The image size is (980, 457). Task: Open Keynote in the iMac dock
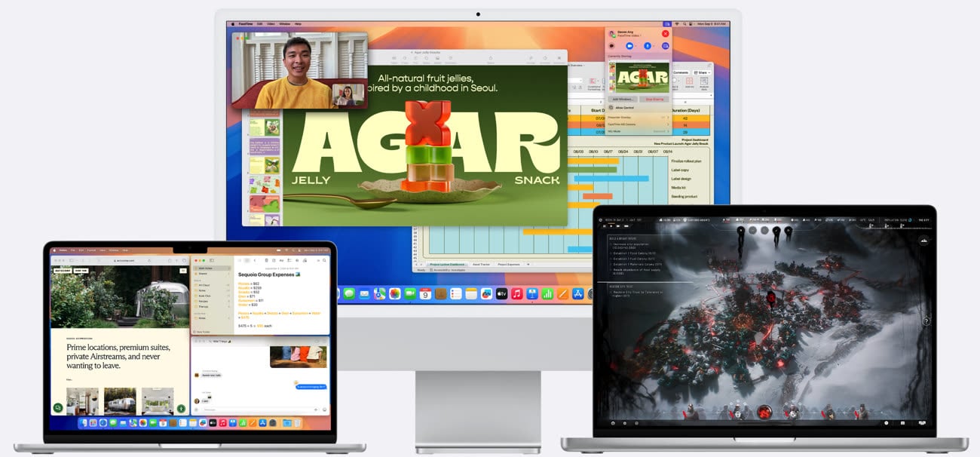[x=532, y=293]
